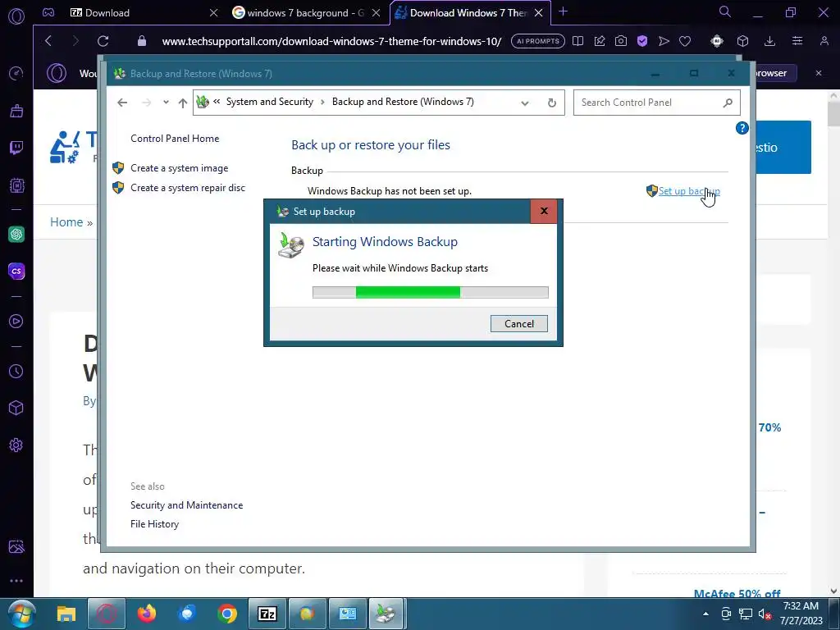Viewport: 840px width, 630px height.
Task: Open the browser downloads icon
Action: click(769, 41)
